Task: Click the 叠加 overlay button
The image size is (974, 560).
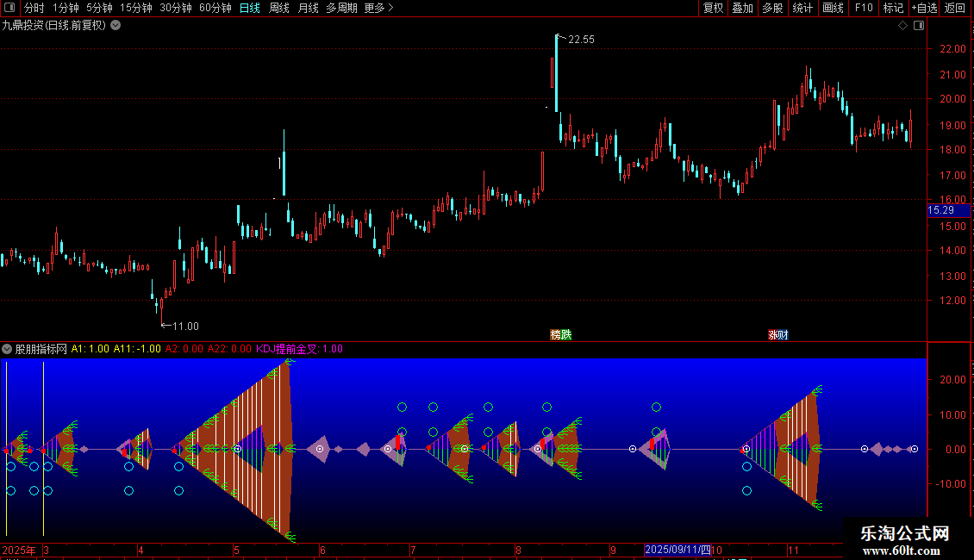Action: click(742, 8)
